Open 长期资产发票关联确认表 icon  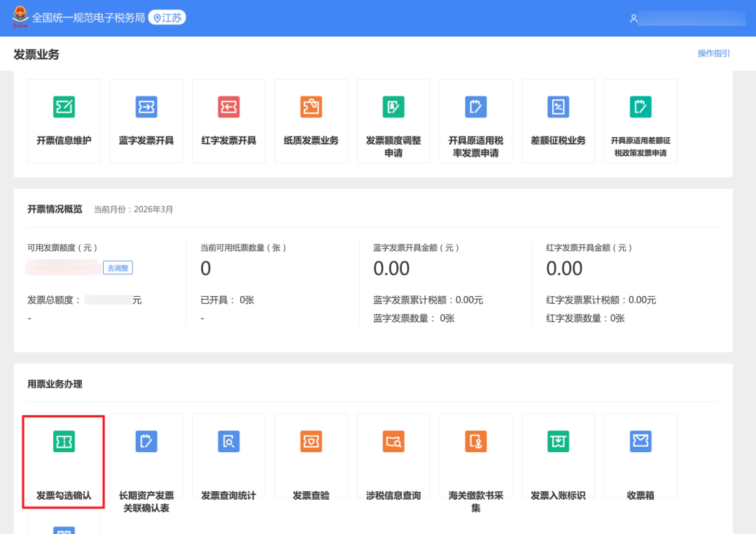coord(146,442)
